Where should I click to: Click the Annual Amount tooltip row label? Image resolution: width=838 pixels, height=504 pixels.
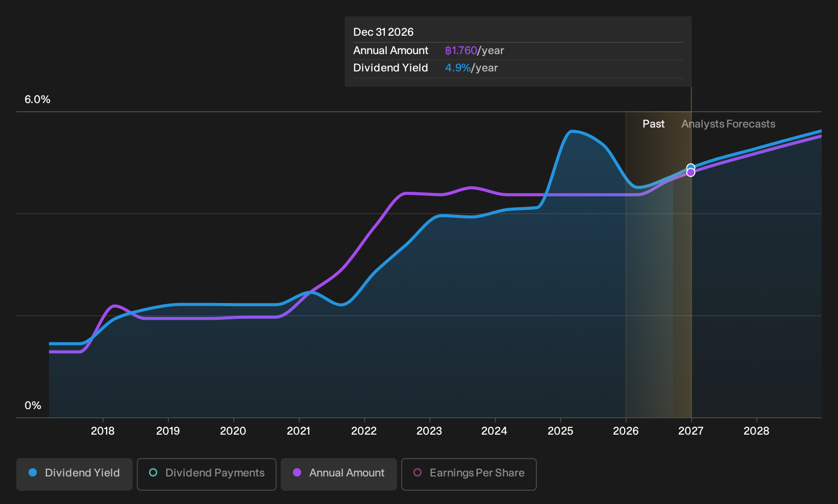(391, 51)
